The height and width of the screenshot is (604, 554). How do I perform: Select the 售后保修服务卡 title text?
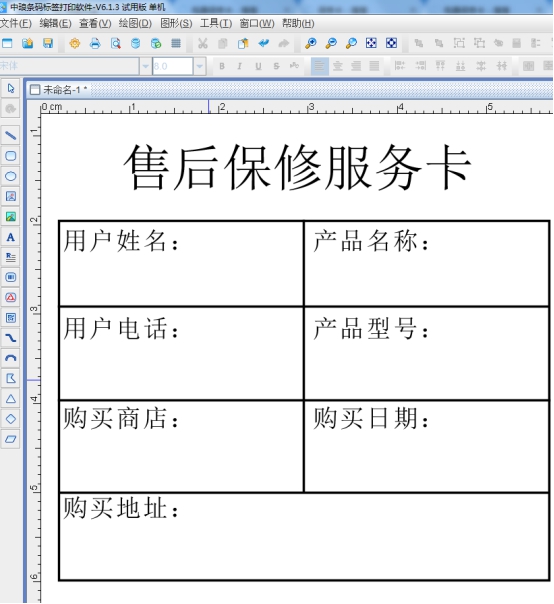point(297,167)
